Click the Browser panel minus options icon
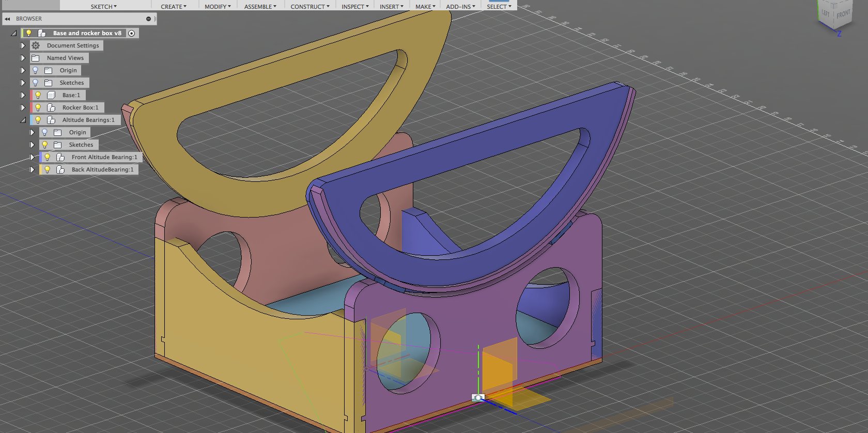This screenshot has height=433, width=868. [x=148, y=19]
